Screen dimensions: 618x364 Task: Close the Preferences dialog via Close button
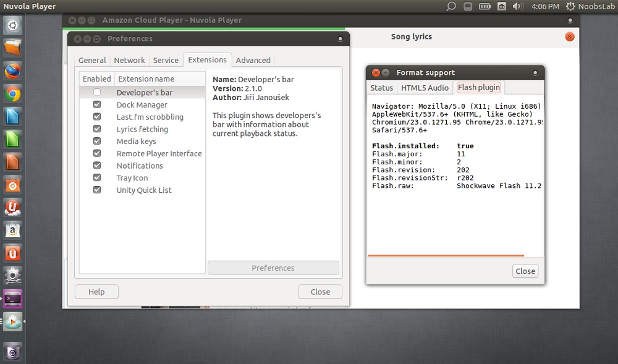pos(320,292)
